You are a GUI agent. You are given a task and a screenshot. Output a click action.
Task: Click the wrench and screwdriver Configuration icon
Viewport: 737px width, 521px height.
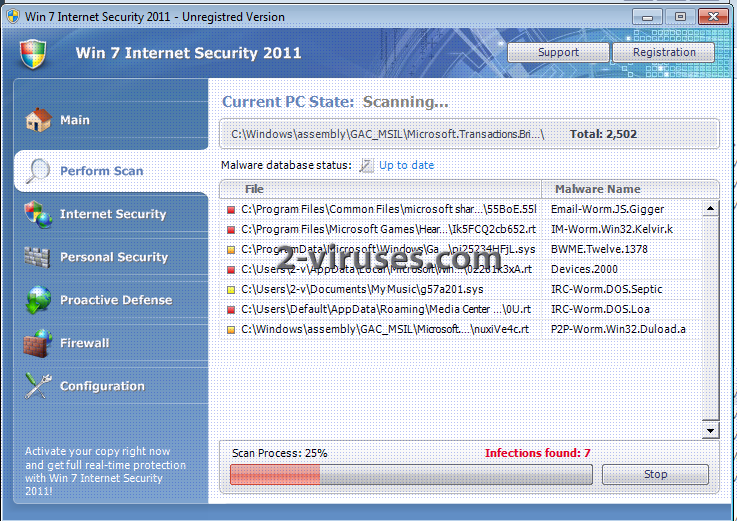[38, 386]
